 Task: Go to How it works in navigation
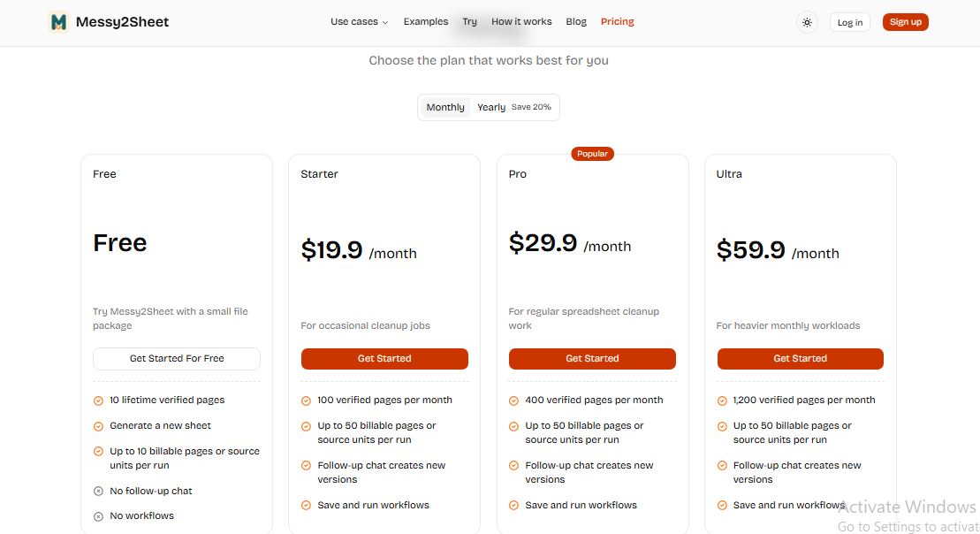tap(521, 22)
